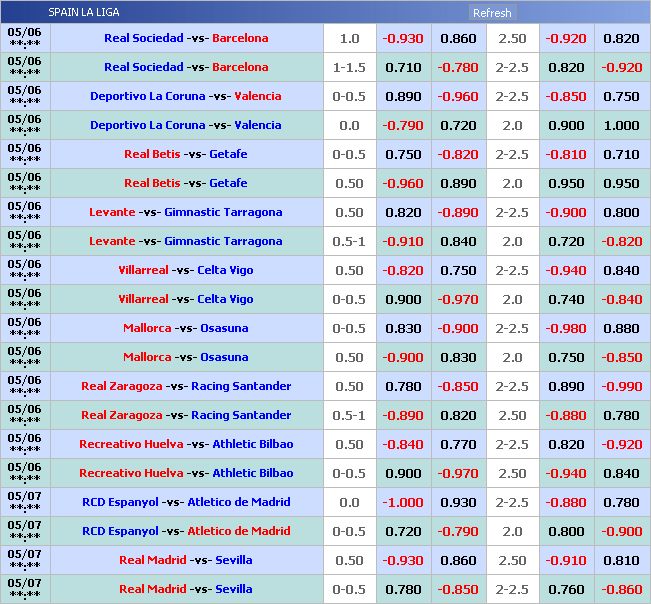Select -0.990 odds for Real Zaragoza vs Racing Santander
The height and width of the screenshot is (604, 651).
[x=621, y=386]
